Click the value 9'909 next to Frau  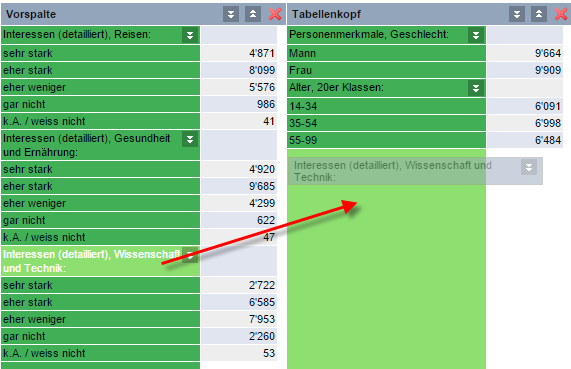pos(547,70)
